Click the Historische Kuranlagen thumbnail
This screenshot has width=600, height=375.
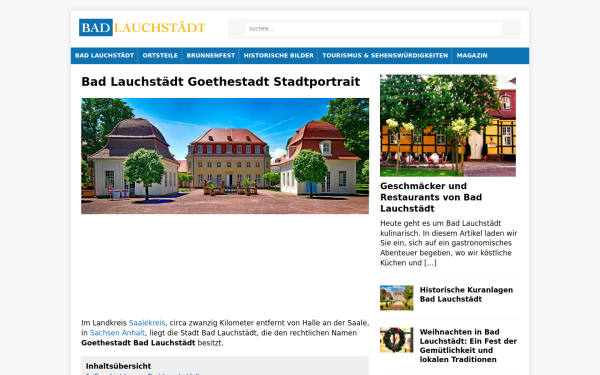(x=396, y=298)
